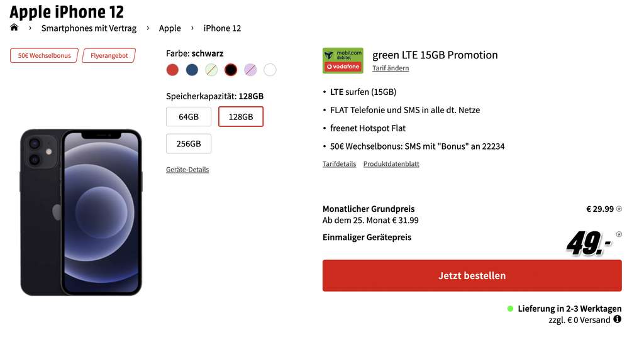The width and height of the screenshot is (644, 345).
Task: Click footnote star icon beside 49.- price
Action: (619, 234)
